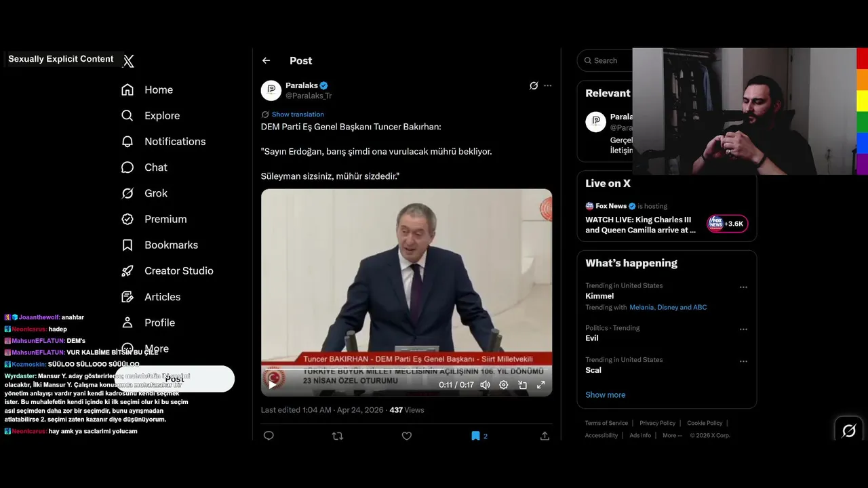Screen dimensions: 868x488
Task: Open the Kimmel trending topic
Action: pyautogui.click(x=599, y=296)
